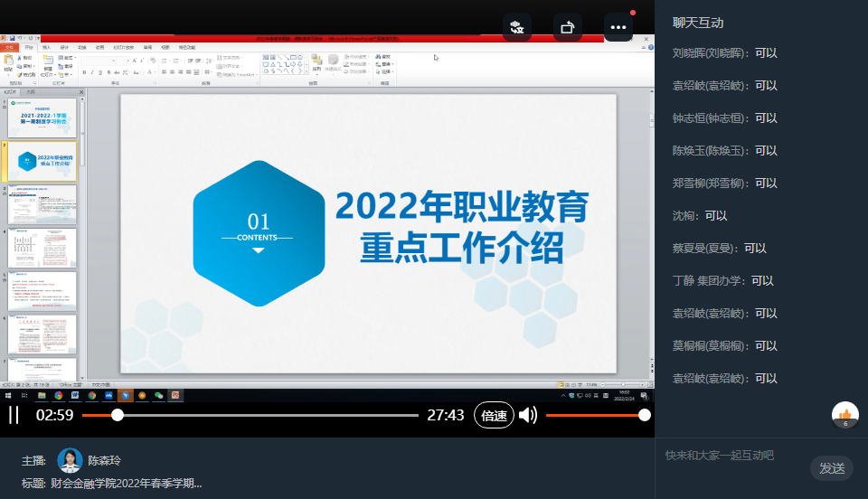
Task: Click the Bold formatting icon in ribbon
Action: click(x=84, y=72)
